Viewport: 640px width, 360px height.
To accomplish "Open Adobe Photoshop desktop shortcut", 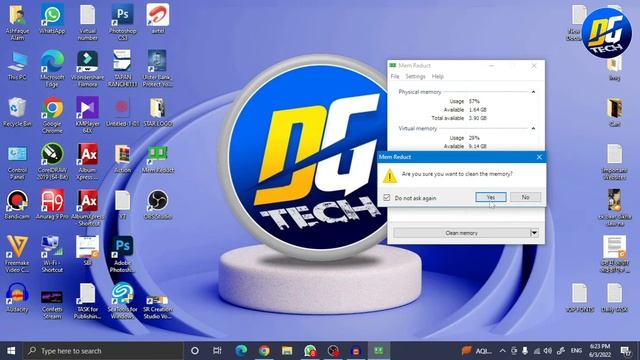I will [122, 254].
